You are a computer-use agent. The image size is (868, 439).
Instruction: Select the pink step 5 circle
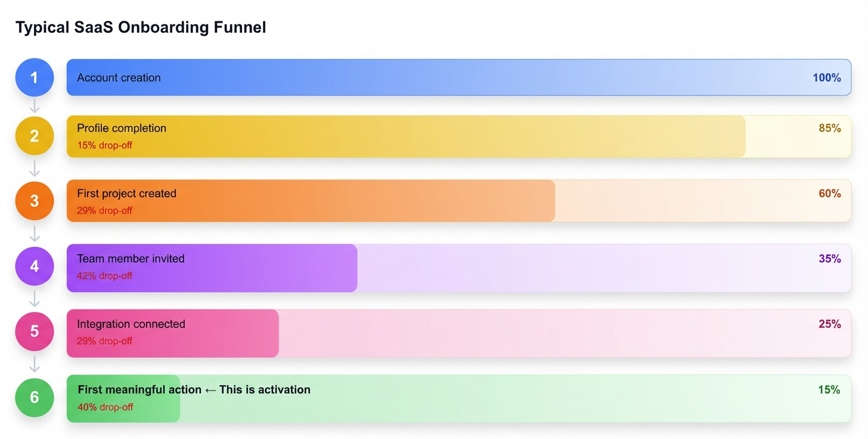click(35, 332)
